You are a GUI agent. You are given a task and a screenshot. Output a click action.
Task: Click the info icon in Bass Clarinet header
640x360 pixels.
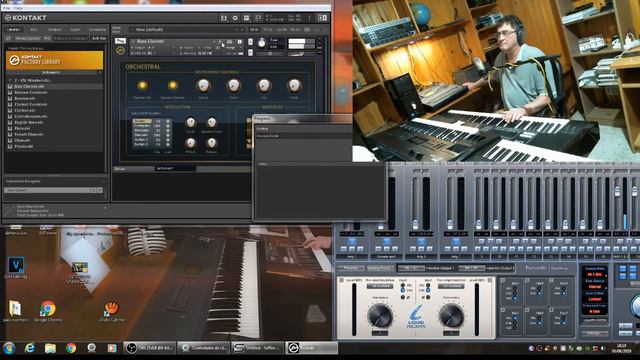(x=240, y=42)
